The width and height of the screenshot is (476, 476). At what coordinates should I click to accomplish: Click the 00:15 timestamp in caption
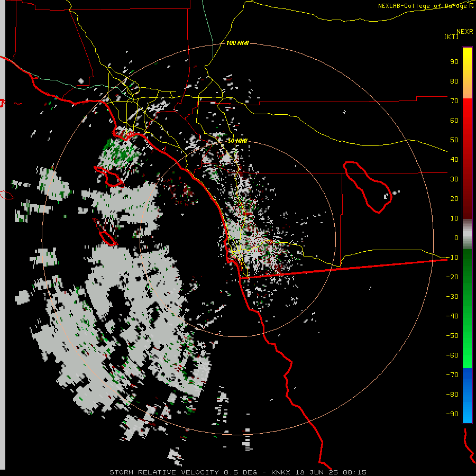click(x=354, y=472)
